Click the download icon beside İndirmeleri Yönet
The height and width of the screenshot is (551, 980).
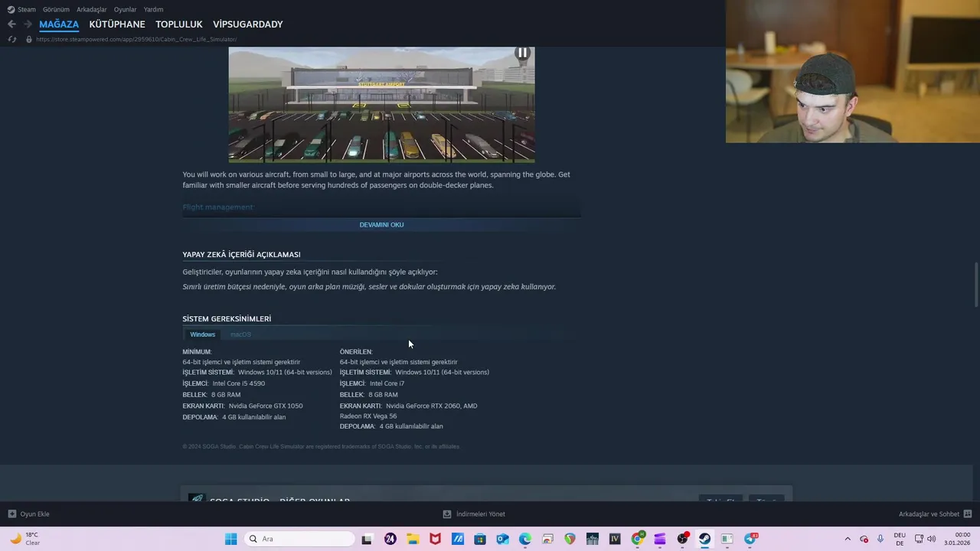(x=447, y=514)
